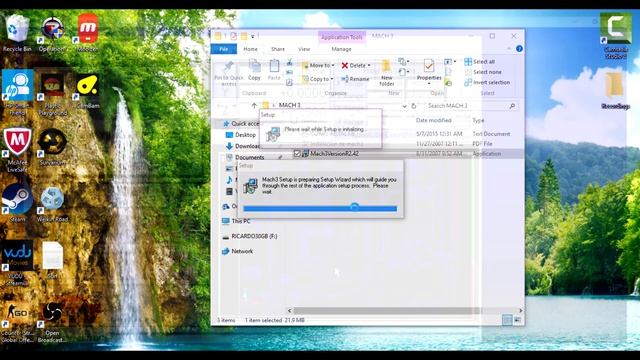Screen dimensions: 640x360
Task: Open the Move to dropdown
Action: (x=318, y=65)
